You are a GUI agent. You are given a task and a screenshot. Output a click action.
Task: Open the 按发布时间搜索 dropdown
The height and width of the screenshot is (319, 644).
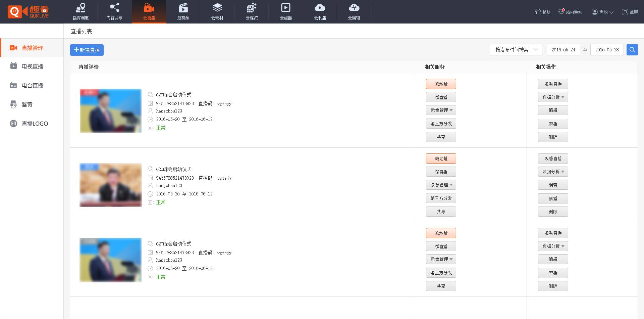point(516,50)
